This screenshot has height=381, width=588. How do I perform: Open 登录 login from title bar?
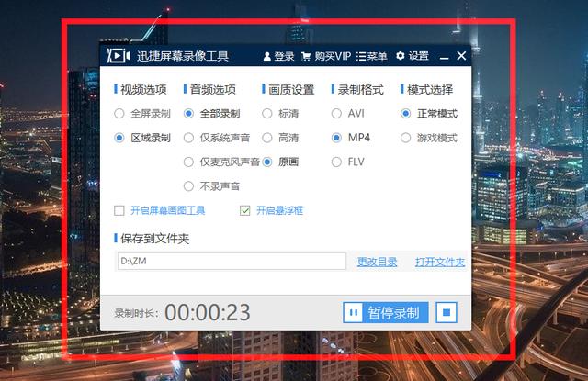click(x=278, y=56)
